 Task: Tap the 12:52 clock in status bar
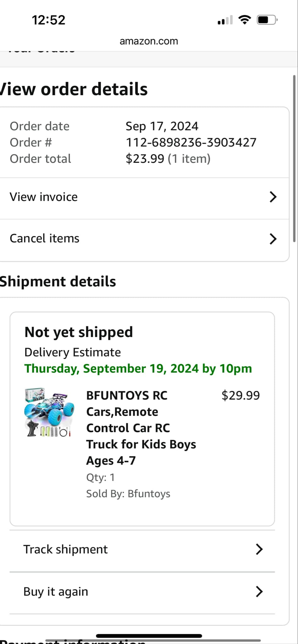[48, 20]
